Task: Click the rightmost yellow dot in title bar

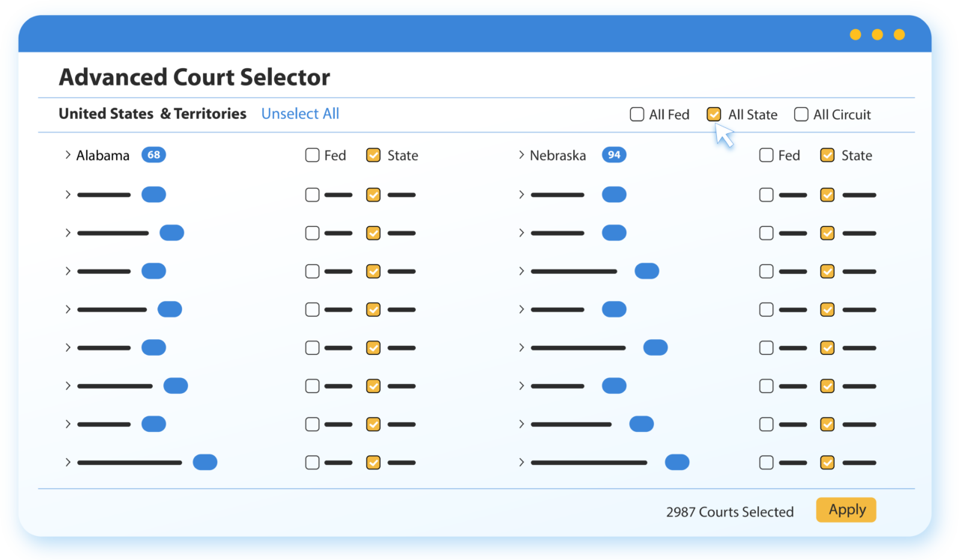Action: coord(899,34)
